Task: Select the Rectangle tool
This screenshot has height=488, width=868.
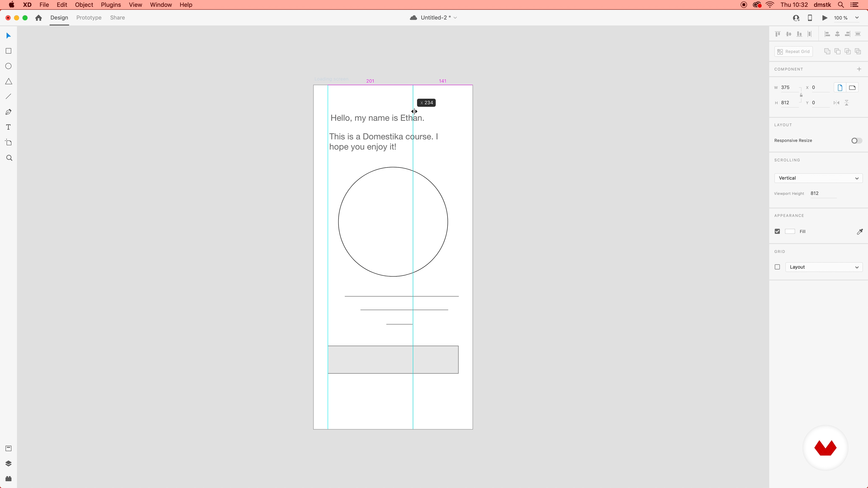Action: (9, 51)
